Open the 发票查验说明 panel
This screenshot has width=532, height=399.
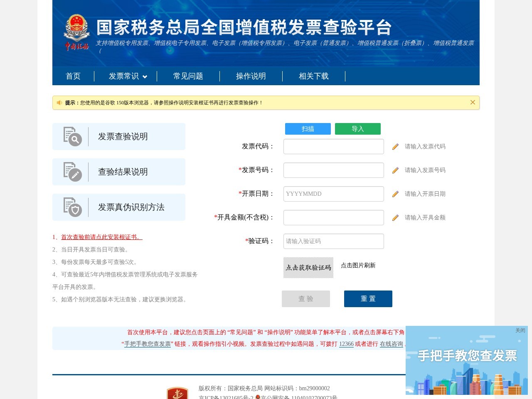tap(119, 136)
